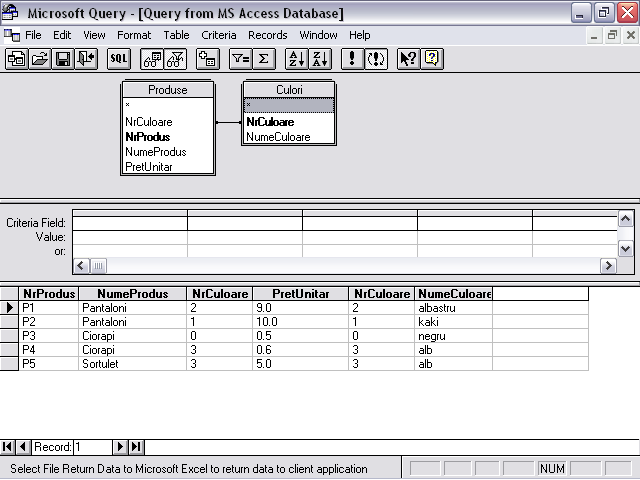Viewport: 640px width, 480px height.
Task: Select NumeCuloare field in Culori table
Action: click(289, 137)
